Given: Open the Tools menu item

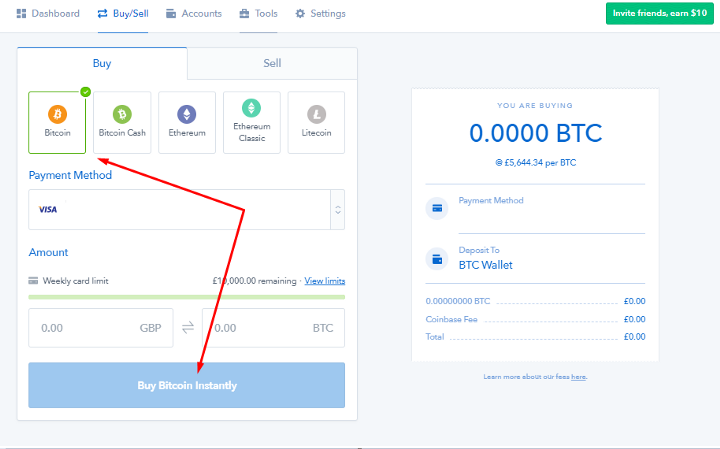Looking at the screenshot, I should 259,14.
